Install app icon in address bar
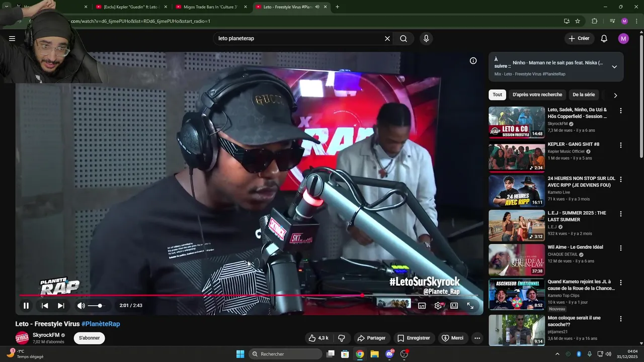This screenshot has height=362, width=644. pos(567,21)
